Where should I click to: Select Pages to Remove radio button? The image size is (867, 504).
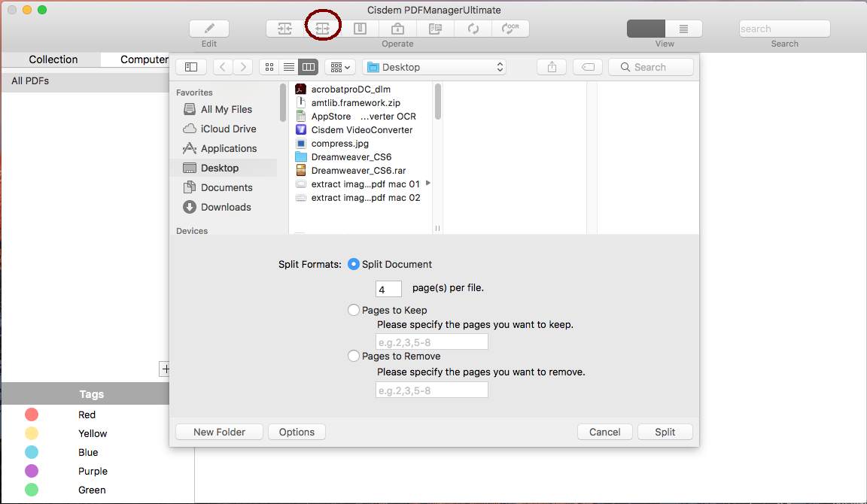353,356
